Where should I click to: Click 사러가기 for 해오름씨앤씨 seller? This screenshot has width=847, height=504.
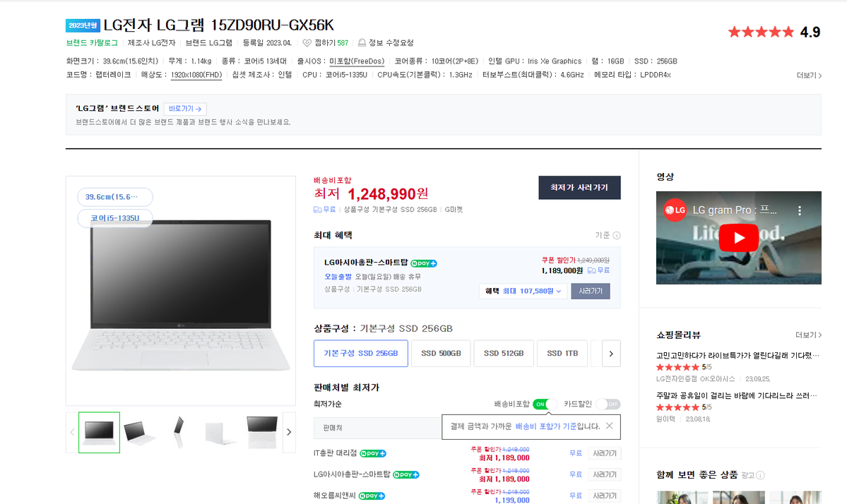(x=605, y=496)
